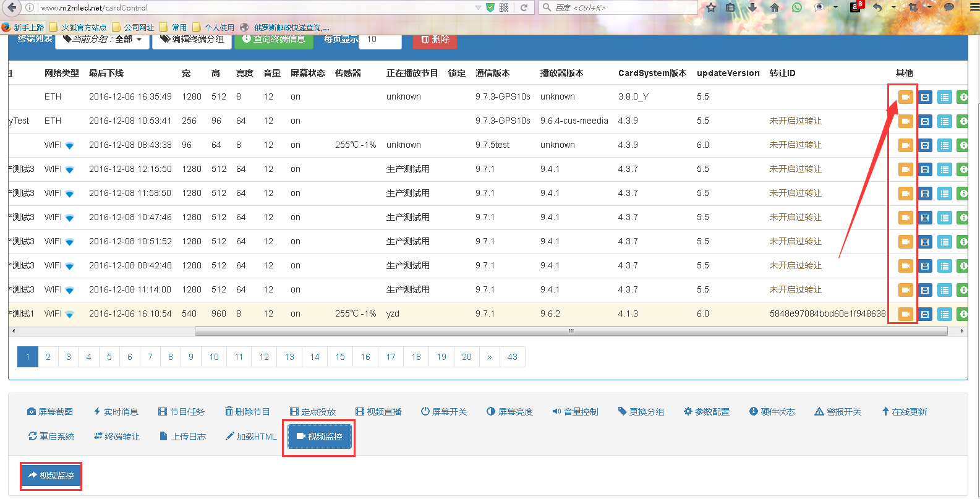Select the 参数配置 tab
The width and height of the screenshot is (980, 499).
pos(707,412)
